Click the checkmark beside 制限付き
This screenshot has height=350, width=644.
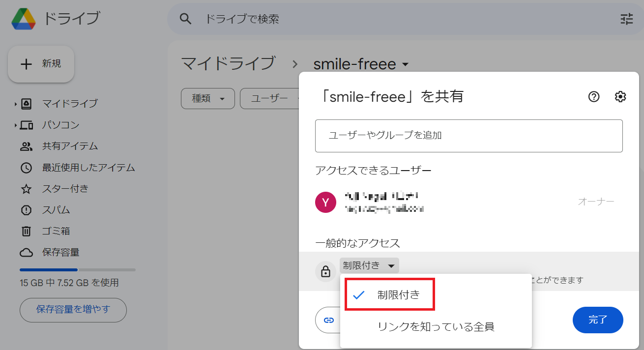359,295
